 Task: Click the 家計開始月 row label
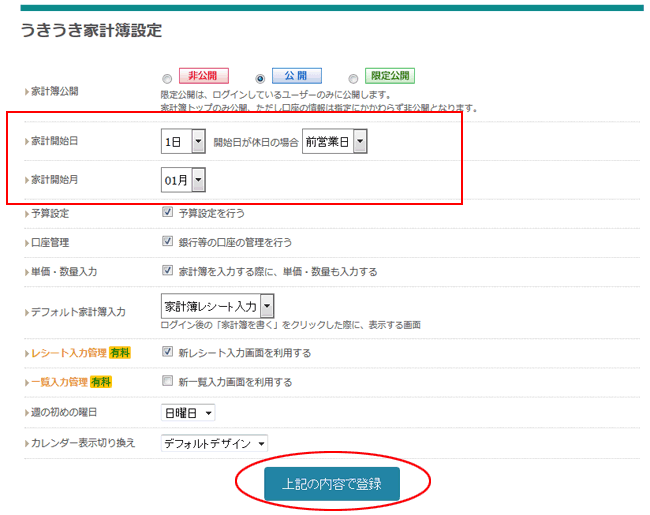click(x=54, y=180)
